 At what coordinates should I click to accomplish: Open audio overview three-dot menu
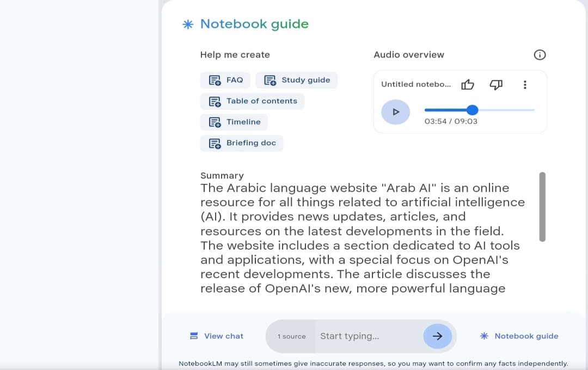(x=525, y=84)
